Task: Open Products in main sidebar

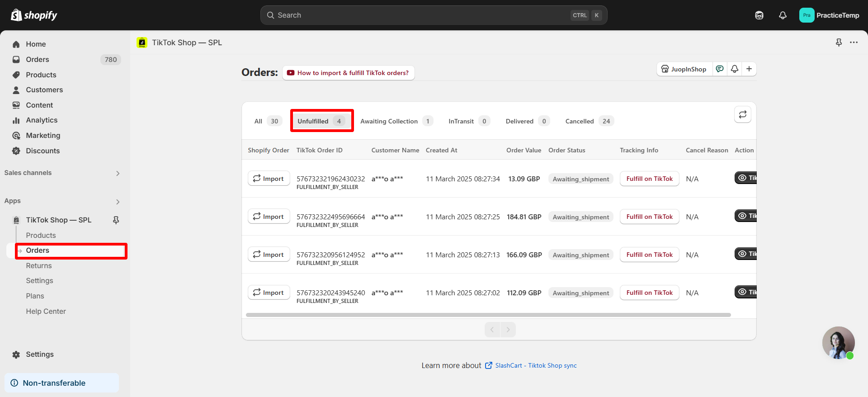Action: click(x=41, y=75)
